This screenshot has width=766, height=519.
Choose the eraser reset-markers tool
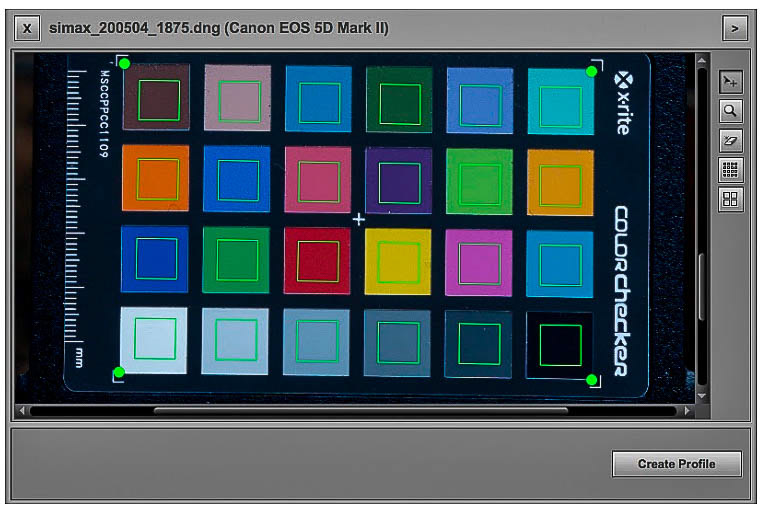(x=730, y=140)
